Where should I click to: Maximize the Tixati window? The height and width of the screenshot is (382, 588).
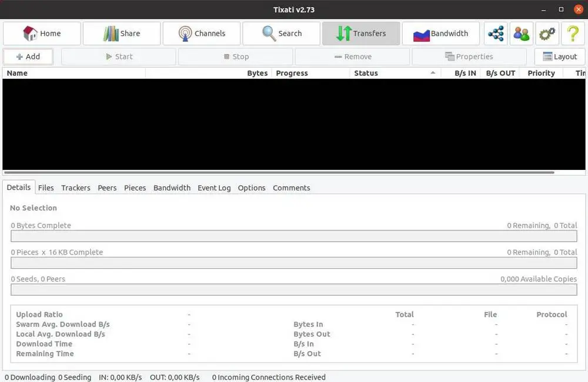point(562,9)
